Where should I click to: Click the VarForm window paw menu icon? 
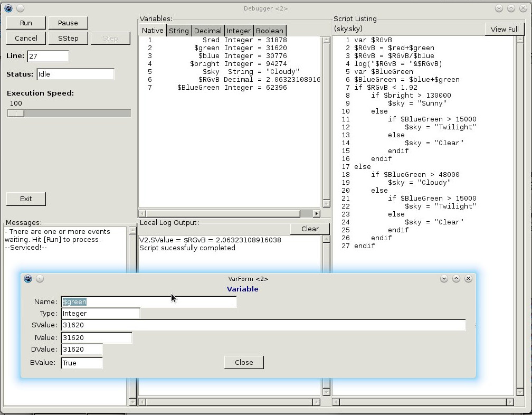28,279
